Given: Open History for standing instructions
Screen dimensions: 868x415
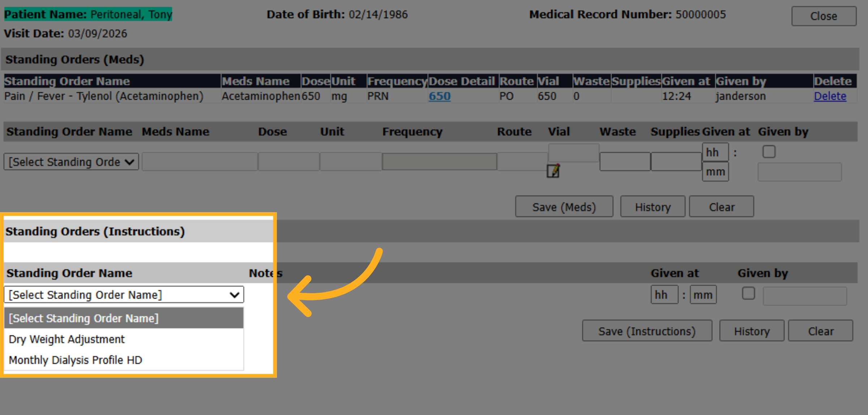Looking at the screenshot, I should (752, 331).
